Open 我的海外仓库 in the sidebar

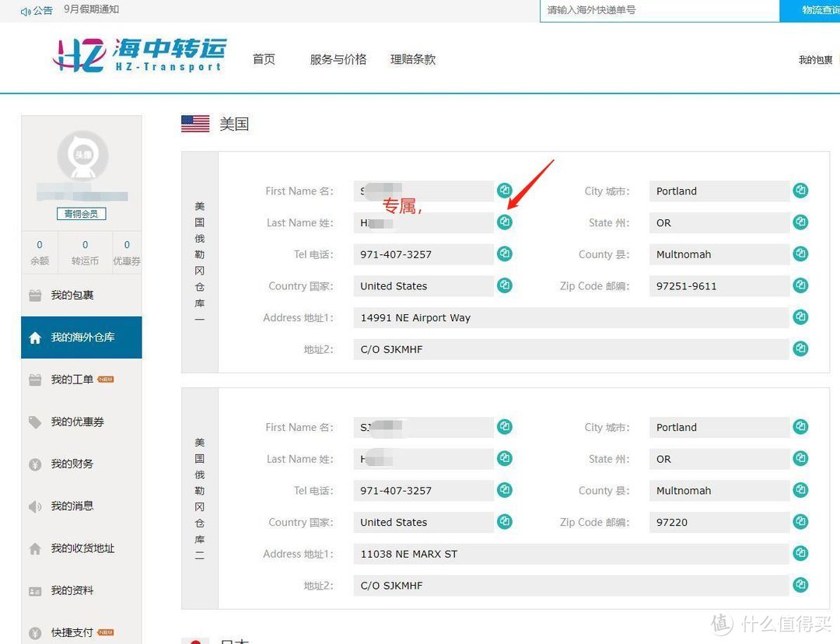coord(81,337)
